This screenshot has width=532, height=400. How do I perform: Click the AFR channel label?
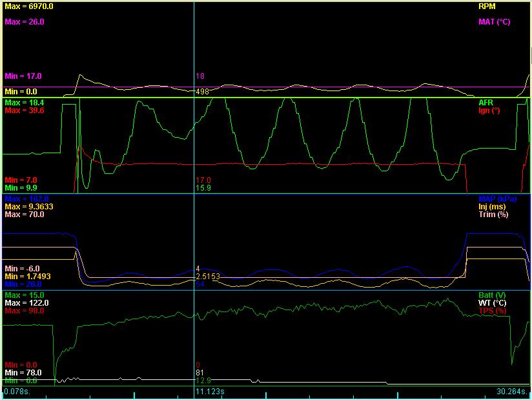(x=486, y=103)
